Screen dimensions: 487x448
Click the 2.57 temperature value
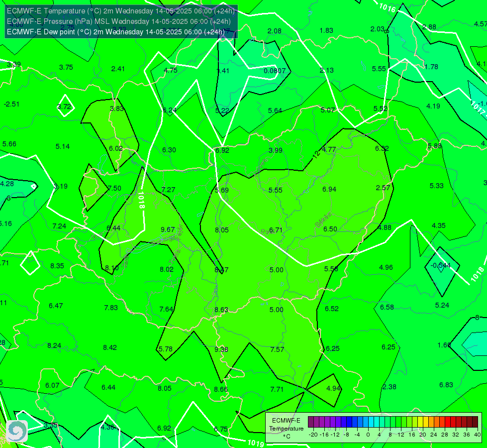(x=383, y=188)
